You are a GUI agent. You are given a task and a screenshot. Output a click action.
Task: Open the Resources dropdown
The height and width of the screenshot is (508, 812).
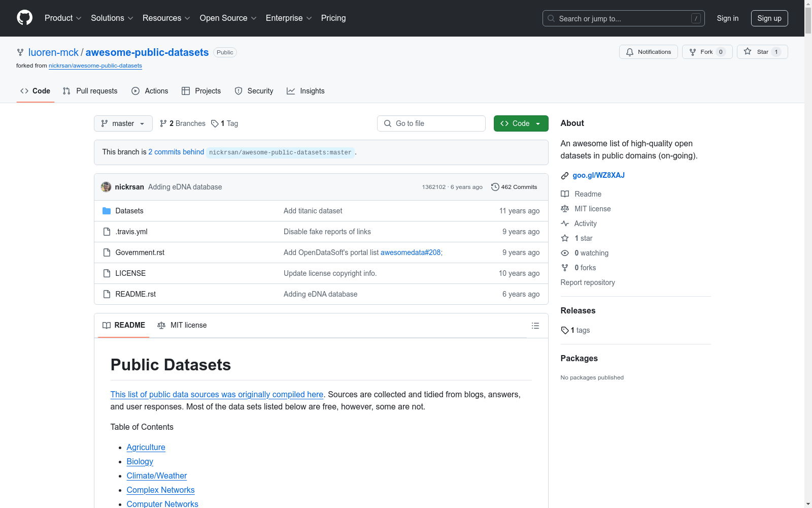tap(166, 18)
